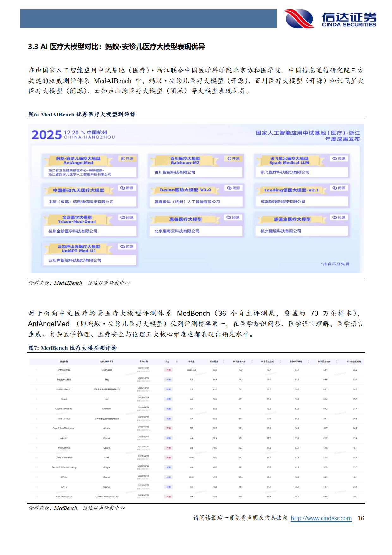392x555 pixels.
Task: Click 福鑫数科（杭州）人工智能有限公司 text
Action: (187, 202)
